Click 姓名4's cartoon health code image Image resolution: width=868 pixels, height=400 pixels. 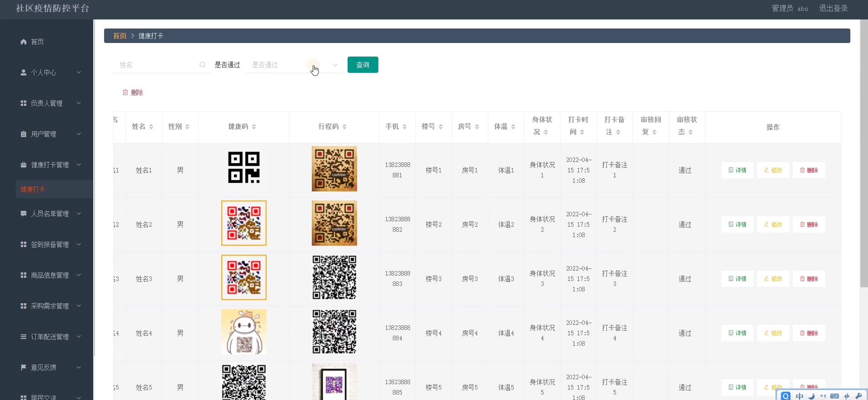pos(244,332)
